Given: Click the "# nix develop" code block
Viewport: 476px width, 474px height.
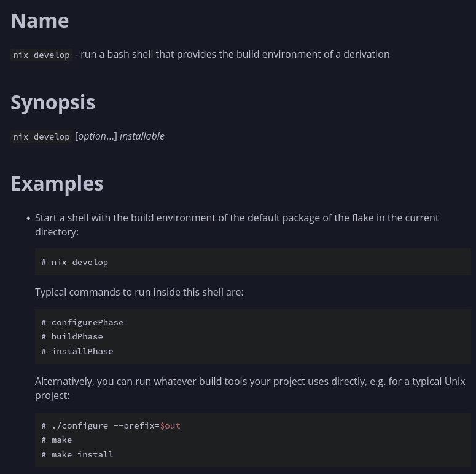Looking at the screenshot, I should click(75, 263).
